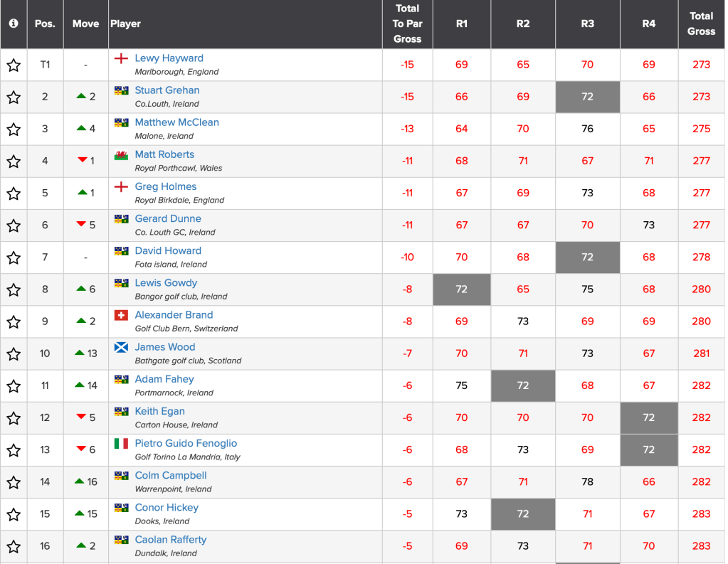The height and width of the screenshot is (564, 728).
Task: Sort by Total Gross column header
Action: coord(701,23)
